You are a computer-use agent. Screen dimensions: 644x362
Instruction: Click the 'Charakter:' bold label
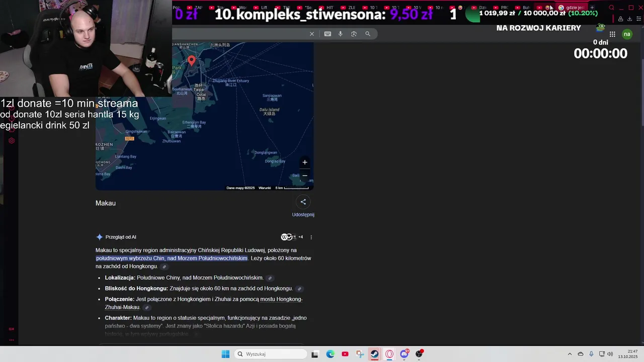(118, 318)
